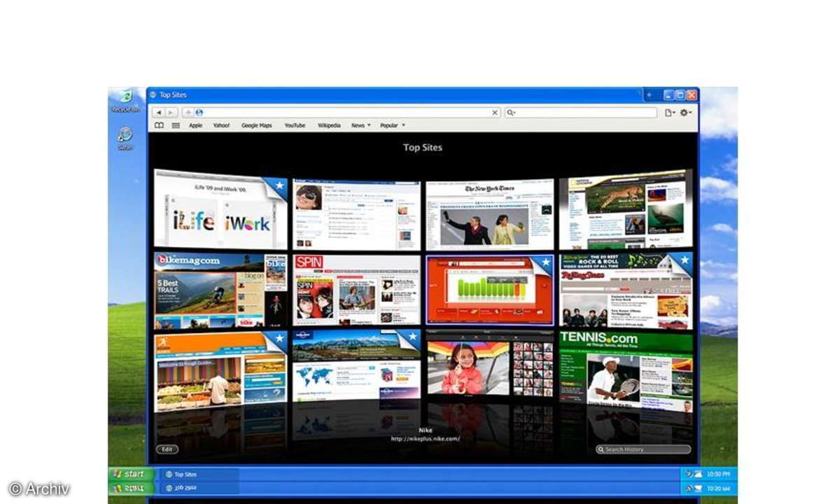
Task: Open the iLife and iWork Apple thumbnail
Action: pyautogui.click(x=220, y=209)
